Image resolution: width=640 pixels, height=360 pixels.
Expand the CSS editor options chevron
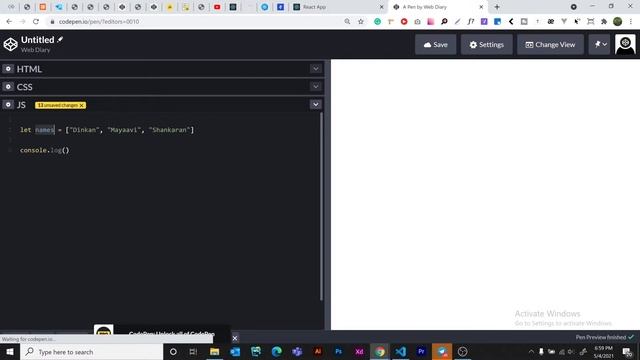point(316,87)
